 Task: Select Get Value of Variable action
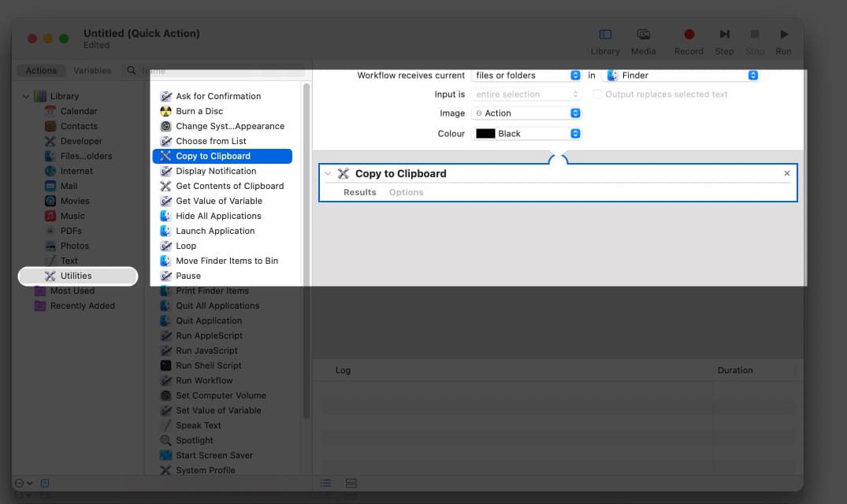tap(219, 202)
